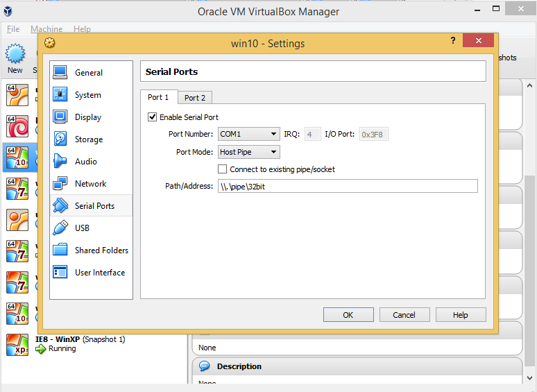Select the Audio speaker icon
Viewport: 537px width, 392px height.
[x=60, y=161]
